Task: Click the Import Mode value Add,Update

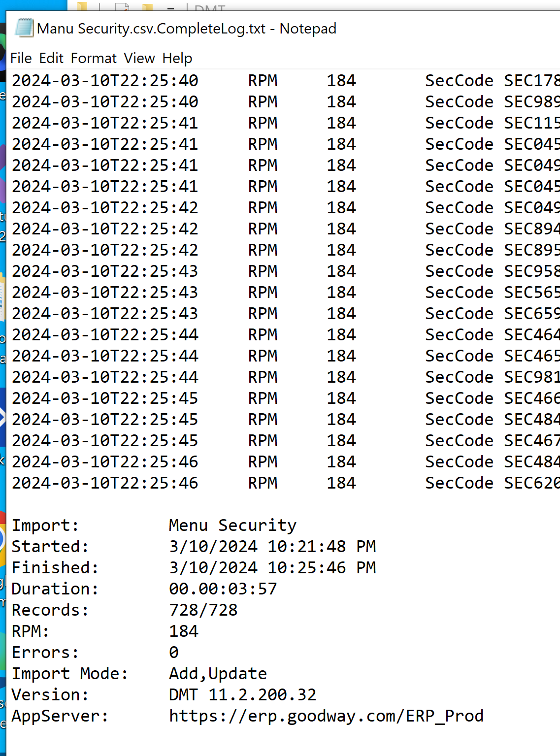Action: pyautogui.click(x=218, y=673)
